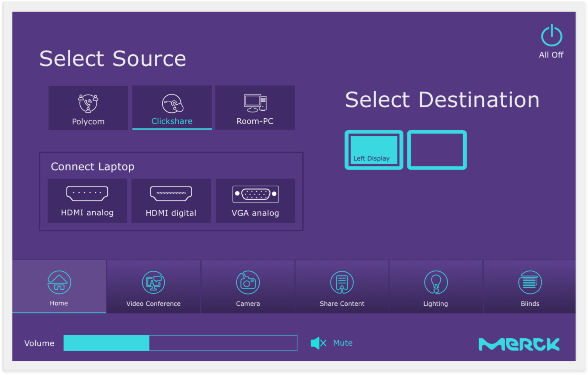Select the Polycom video conferencing source
The width and height of the screenshot is (588, 375).
click(x=88, y=108)
